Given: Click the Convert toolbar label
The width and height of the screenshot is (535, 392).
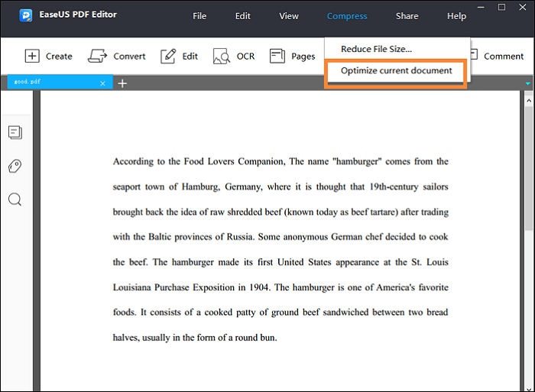Looking at the screenshot, I should pos(129,57).
